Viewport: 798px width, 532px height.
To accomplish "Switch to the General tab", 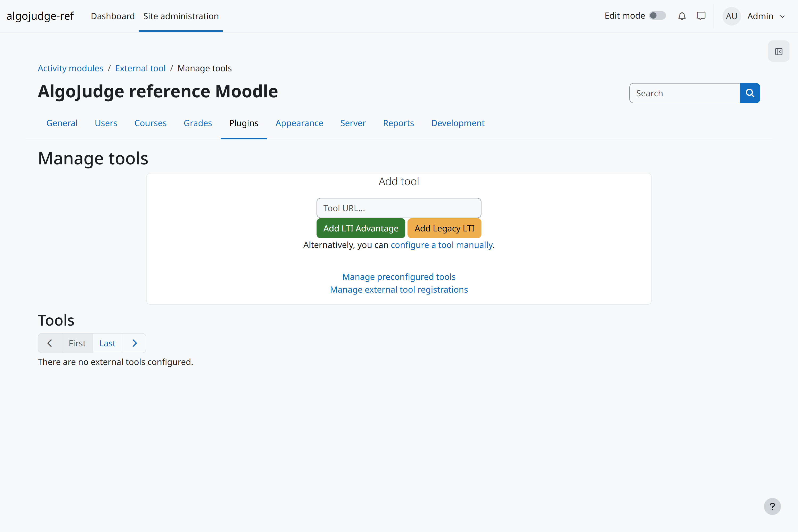I will (x=62, y=123).
